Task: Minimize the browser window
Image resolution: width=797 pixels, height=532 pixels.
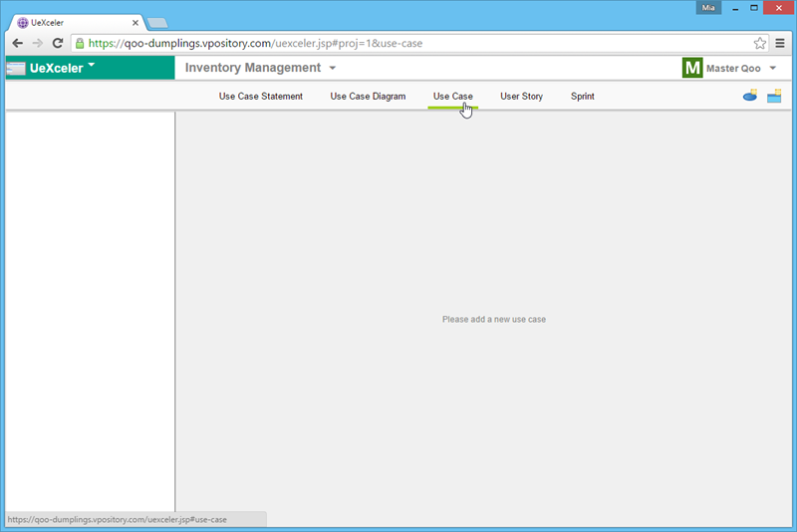Action: coord(735,8)
